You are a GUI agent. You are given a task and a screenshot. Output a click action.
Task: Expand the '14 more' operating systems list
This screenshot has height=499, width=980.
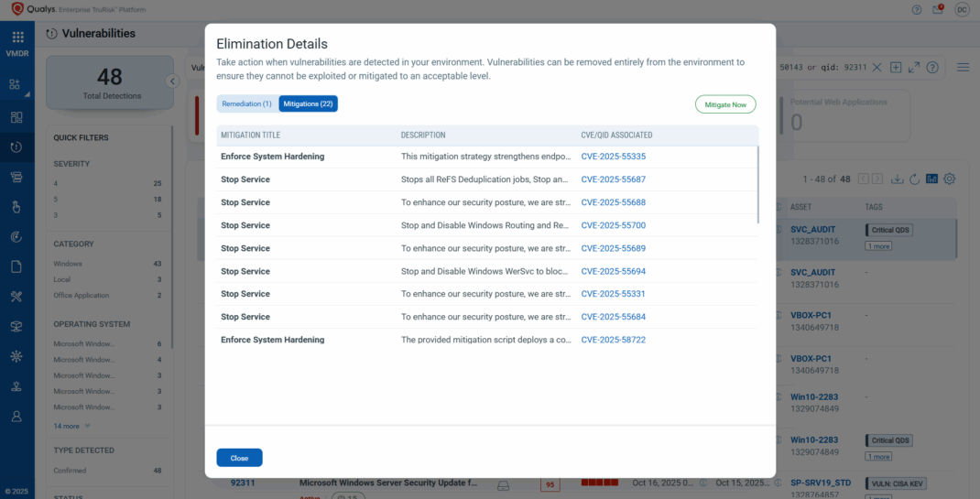pos(72,426)
